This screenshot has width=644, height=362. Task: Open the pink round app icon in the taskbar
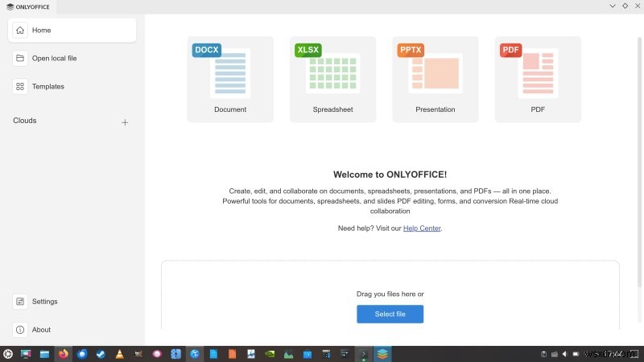157,354
